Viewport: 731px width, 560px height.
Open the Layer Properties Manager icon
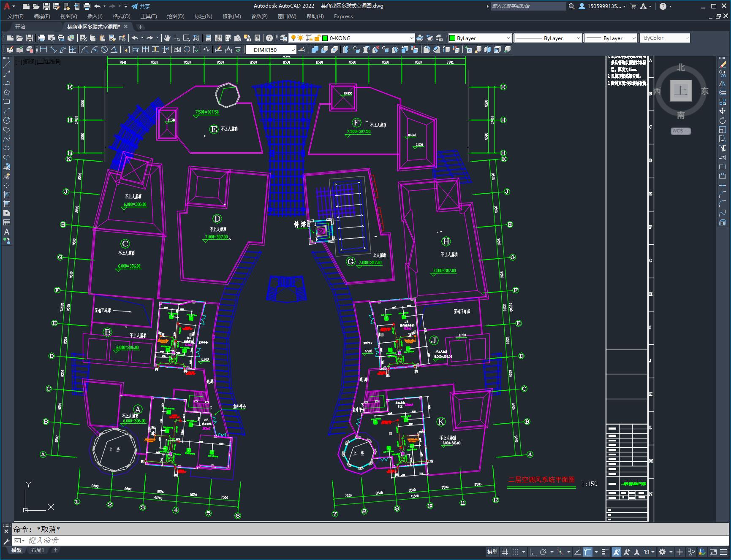[283, 38]
